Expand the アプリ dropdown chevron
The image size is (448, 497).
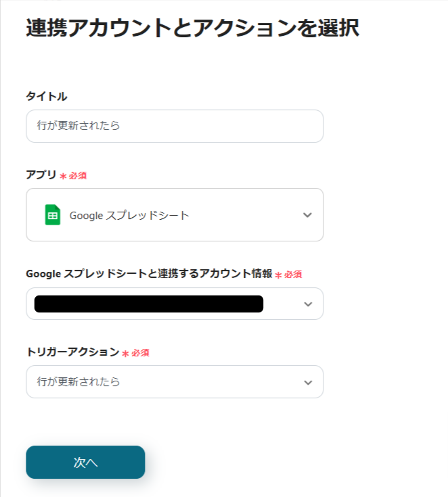(307, 215)
